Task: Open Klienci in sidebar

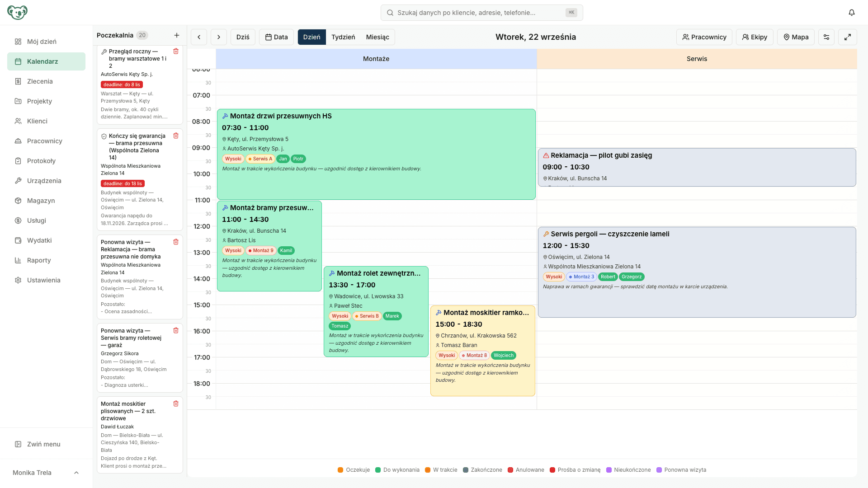Action: tap(46, 121)
